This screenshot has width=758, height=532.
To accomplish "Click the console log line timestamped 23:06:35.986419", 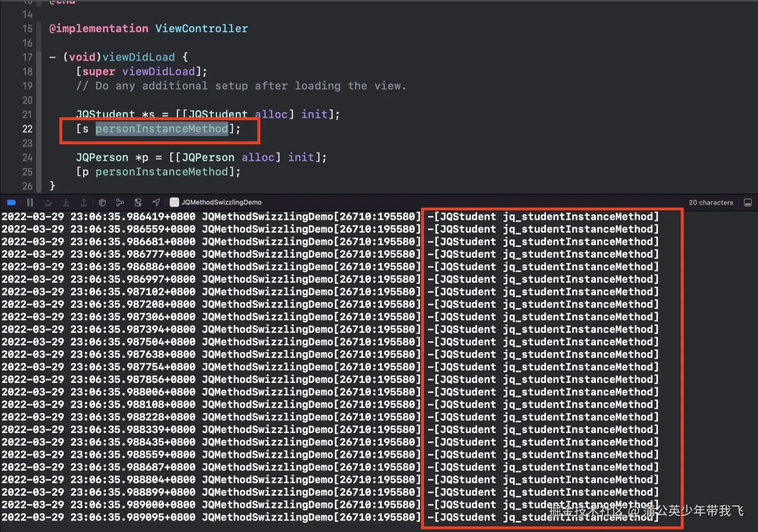I will [330, 217].
